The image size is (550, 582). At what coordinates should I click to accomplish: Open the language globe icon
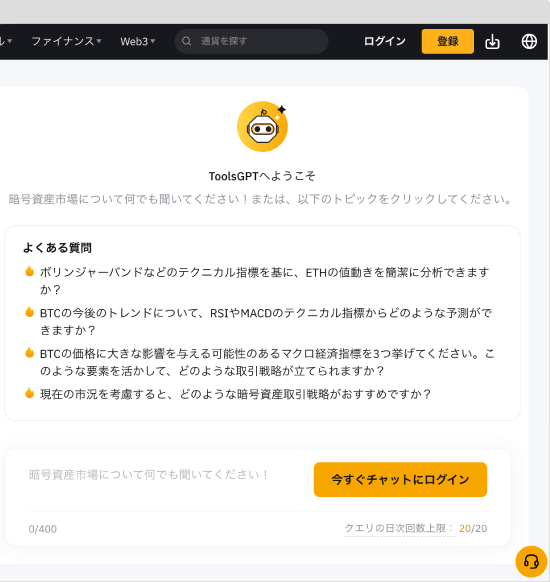(529, 42)
